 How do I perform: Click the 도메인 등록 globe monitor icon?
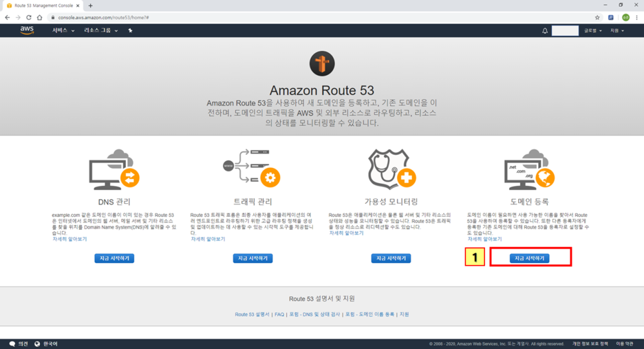(x=529, y=169)
